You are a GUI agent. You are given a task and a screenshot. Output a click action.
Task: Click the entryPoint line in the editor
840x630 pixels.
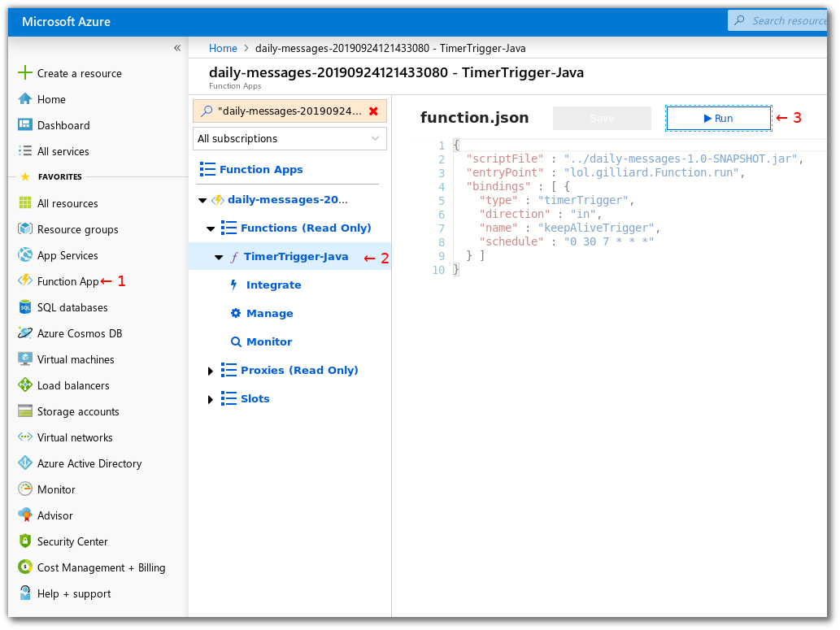click(x=605, y=173)
